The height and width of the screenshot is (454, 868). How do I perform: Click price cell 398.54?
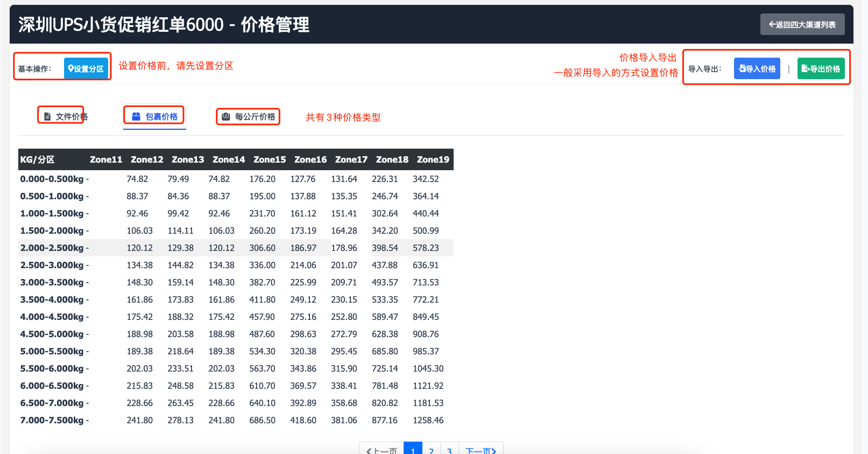click(x=385, y=248)
